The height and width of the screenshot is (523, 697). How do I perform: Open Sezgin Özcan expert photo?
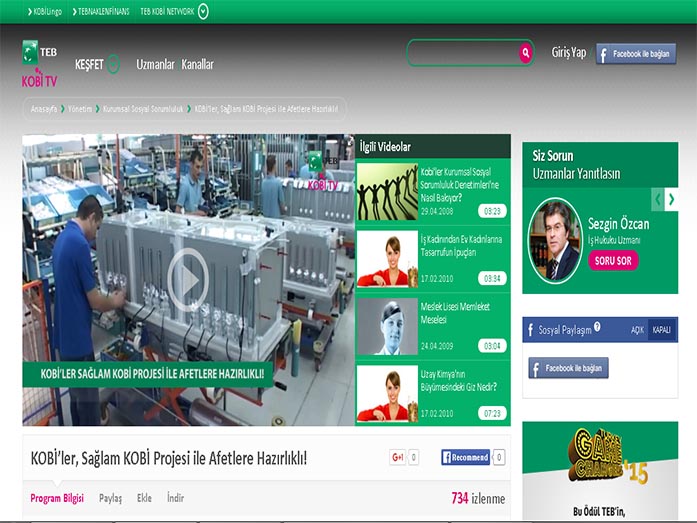(x=555, y=240)
